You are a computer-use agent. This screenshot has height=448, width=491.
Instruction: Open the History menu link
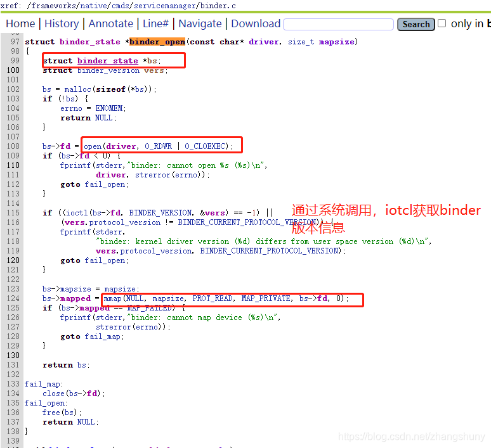point(62,24)
